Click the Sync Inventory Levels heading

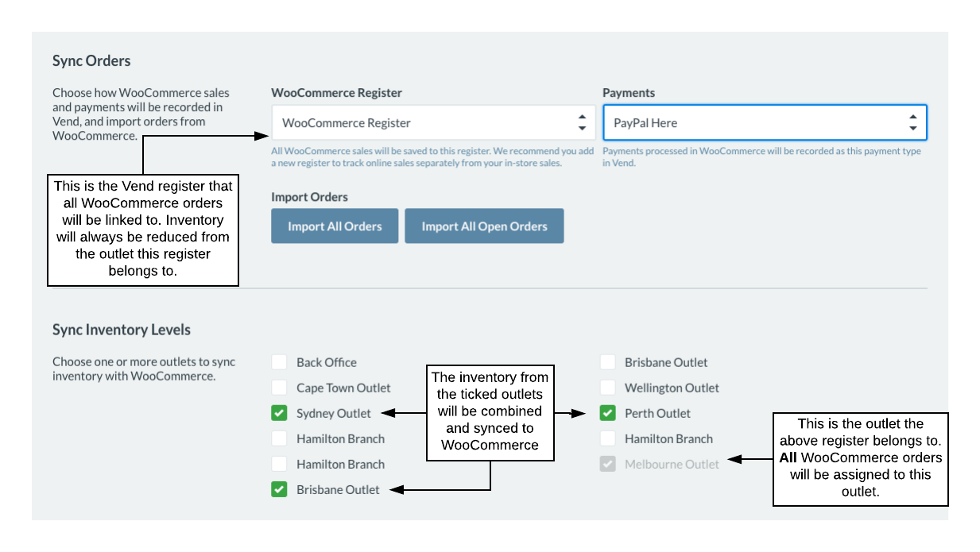tap(122, 330)
